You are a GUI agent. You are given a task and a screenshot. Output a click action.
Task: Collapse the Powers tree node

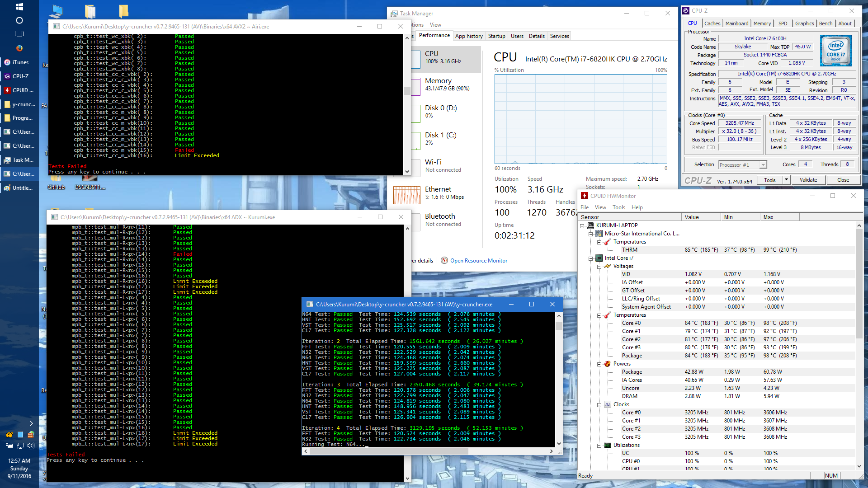pyautogui.click(x=599, y=364)
